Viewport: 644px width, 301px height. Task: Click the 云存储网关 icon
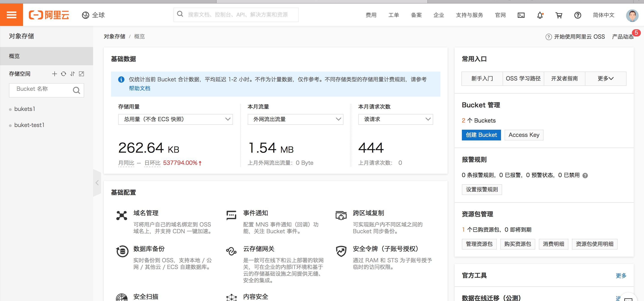tap(231, 251)
